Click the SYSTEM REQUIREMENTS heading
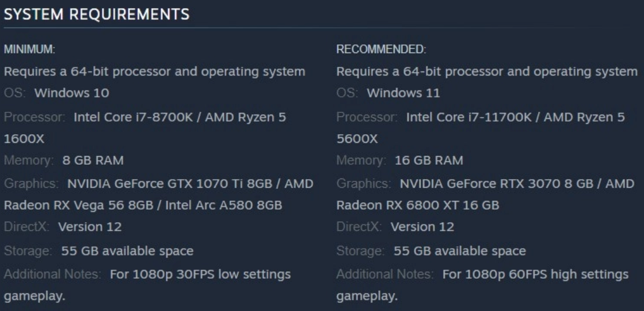This screenshot has width=644, height=311. point(97,14)
